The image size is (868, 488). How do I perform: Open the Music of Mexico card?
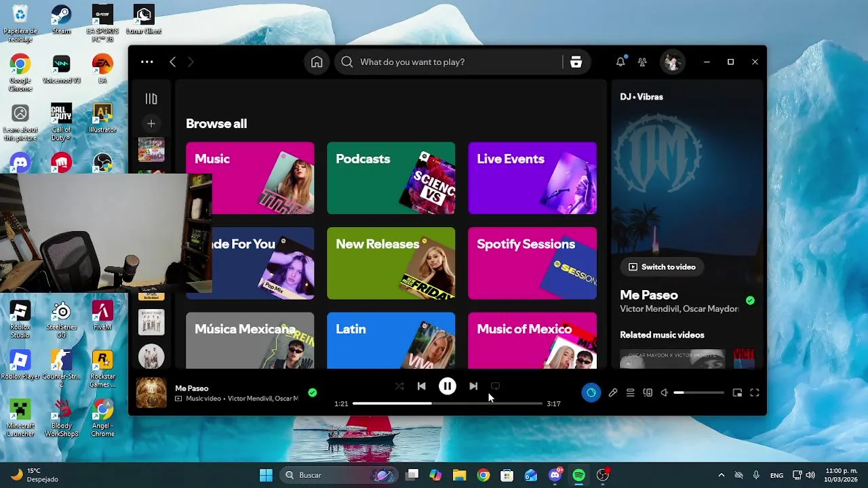(532, 340)
